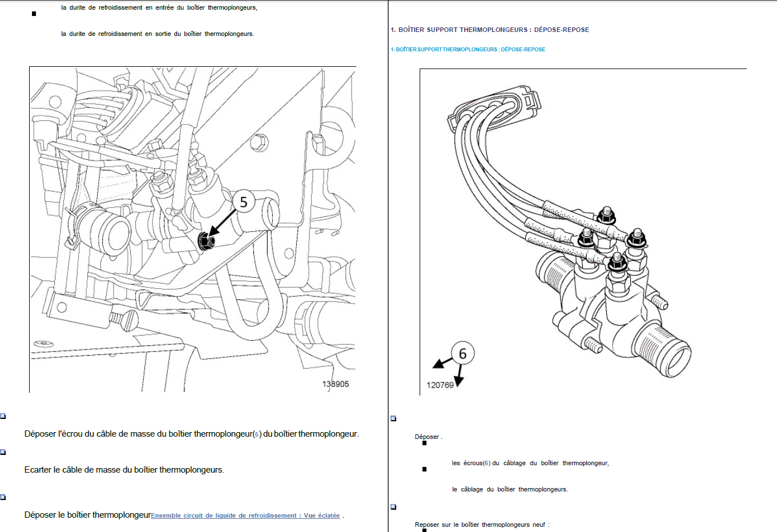Click the engine bay diagram numbered 138905
Image resolution: width=777 pixels, height=532 pixels.
pyautogui.click(x=193, y=229)
